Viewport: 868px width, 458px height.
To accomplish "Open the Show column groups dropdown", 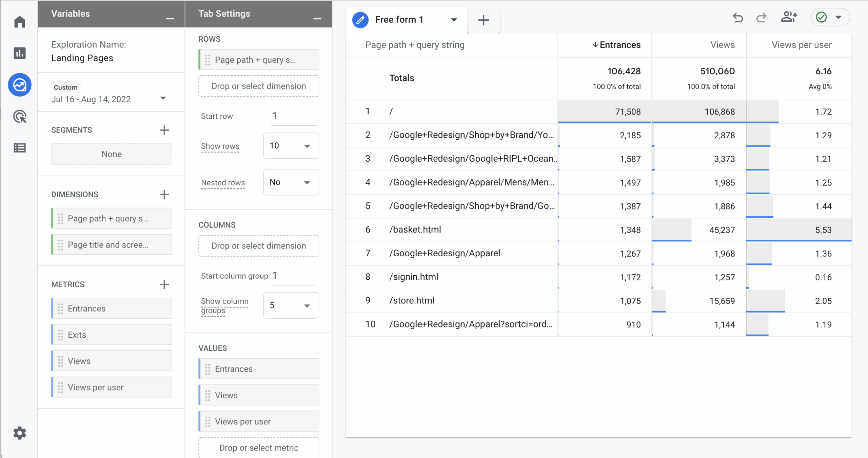I will point(291,305).
